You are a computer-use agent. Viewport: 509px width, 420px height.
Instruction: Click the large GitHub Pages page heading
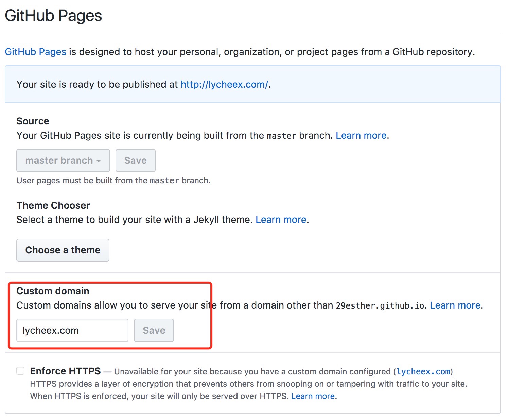[x=53, y=16]
